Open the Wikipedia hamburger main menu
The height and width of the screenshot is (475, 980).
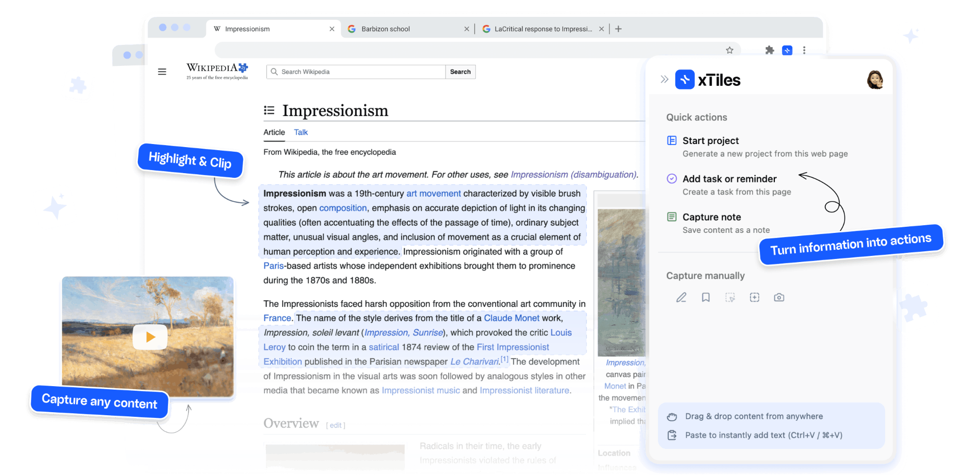click(162, 72)
